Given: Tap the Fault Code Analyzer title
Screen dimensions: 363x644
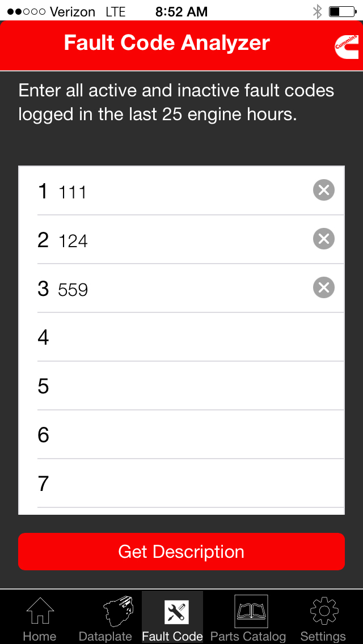Looking at the screenshot, I should pyautogui.click(x=166, y=43).
